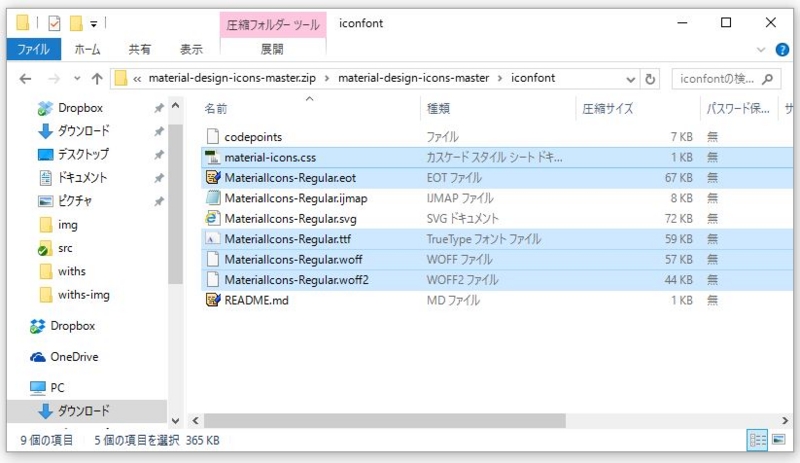The width and height of the screenshot is (800, 463).
Task: Open the withs folder in navigation pane
Action: click(71, 271)
